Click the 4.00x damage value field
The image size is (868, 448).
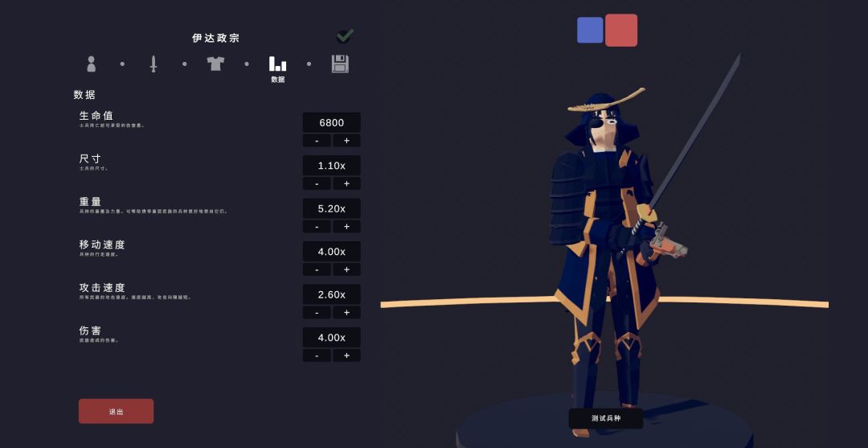click(x=332, y=337)
